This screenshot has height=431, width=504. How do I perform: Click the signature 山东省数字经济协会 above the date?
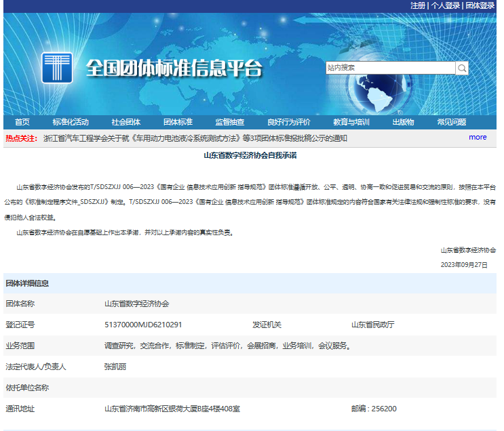(x=468, y=250)
